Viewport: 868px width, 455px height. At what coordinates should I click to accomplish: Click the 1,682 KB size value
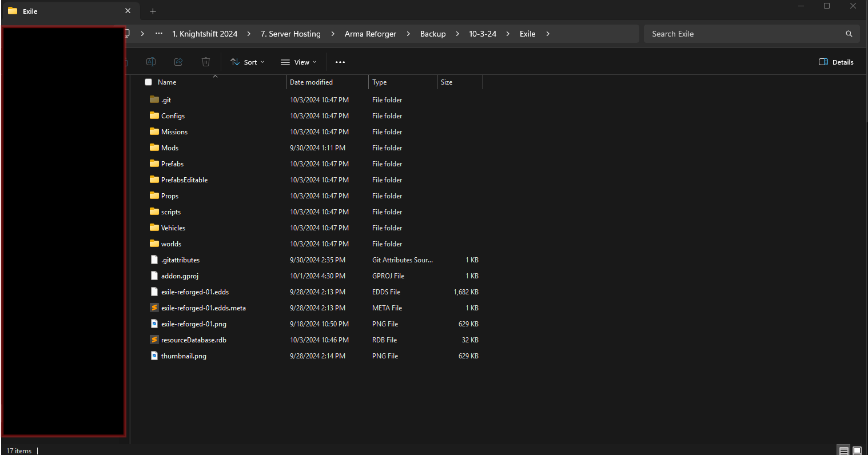pyautogui.click(x=466, y=292)
